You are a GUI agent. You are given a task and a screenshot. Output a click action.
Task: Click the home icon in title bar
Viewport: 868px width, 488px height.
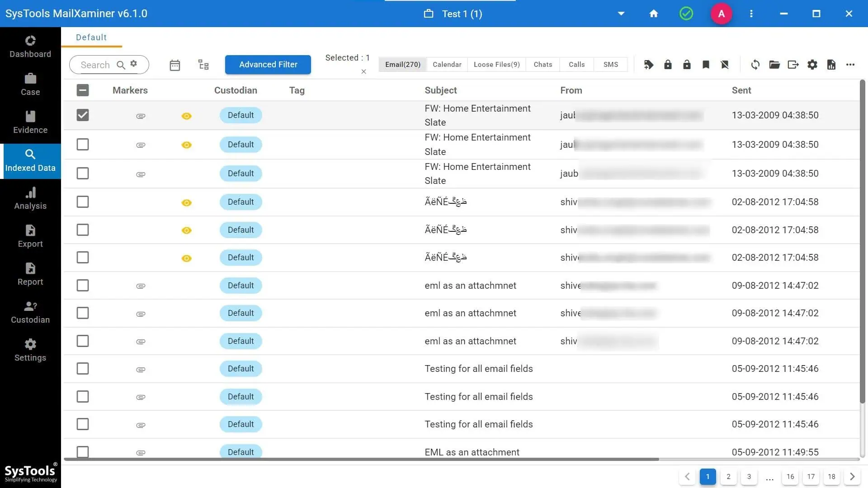coord(654,14)
